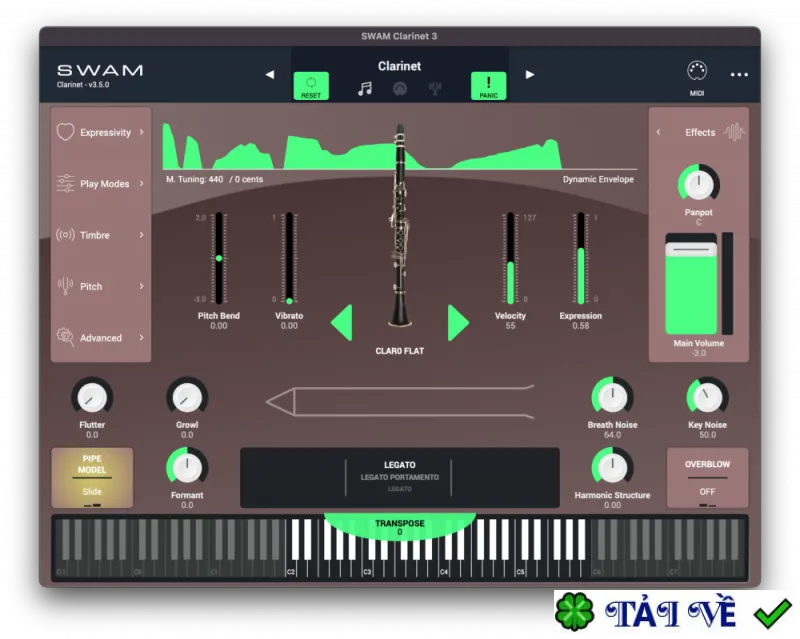The image size is (800, 639).
Task: Click the CLAR0 FLAT instrument label
Action: click(x=399, y=351)
